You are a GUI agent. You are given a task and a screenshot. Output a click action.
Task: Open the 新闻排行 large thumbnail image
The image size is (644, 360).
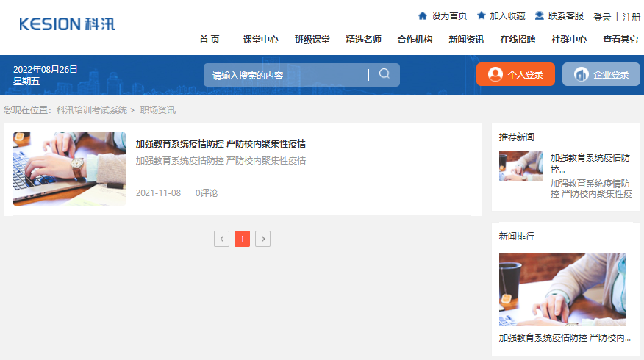click(x=562, y=289)
